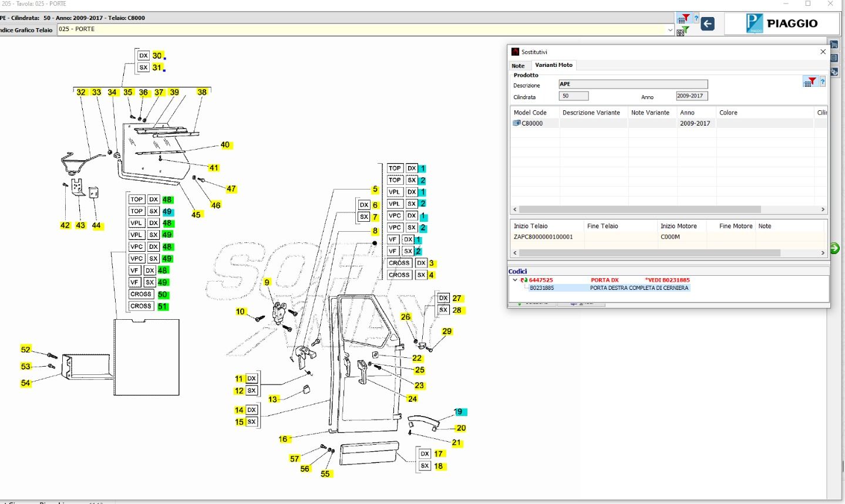845x504 pixels.
Task: Click part number 40 label in diagram
Action: coord(225,145)
